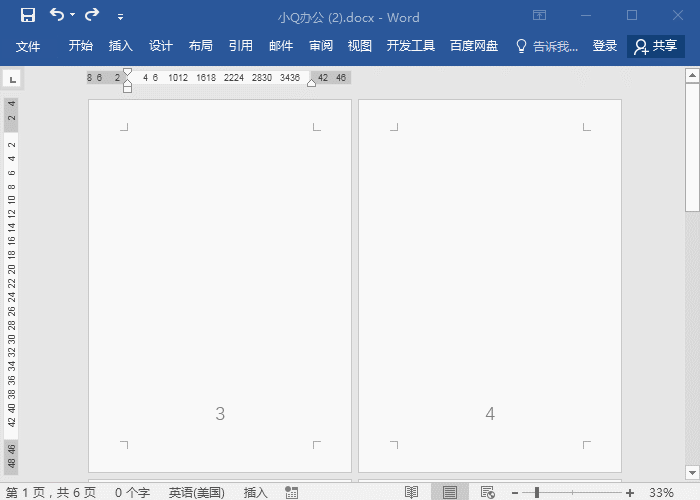Viewport: 700px width, 500px height.
Task: Open the 文件 menu
Action: pos(28,46)
